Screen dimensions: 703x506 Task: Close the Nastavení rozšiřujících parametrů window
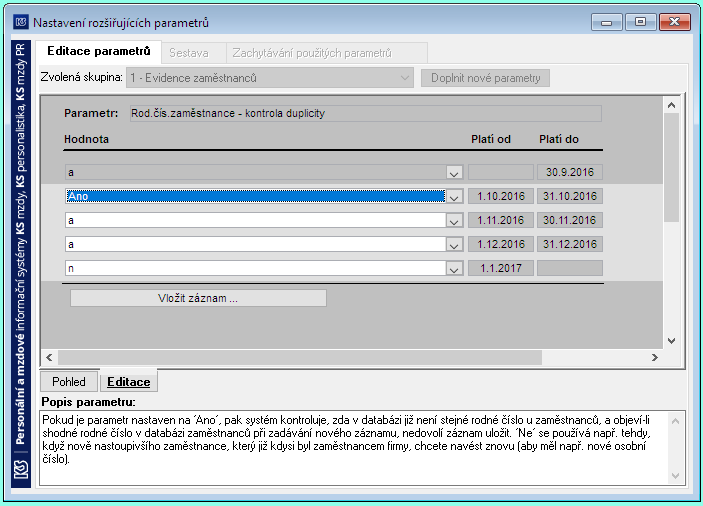674,22
